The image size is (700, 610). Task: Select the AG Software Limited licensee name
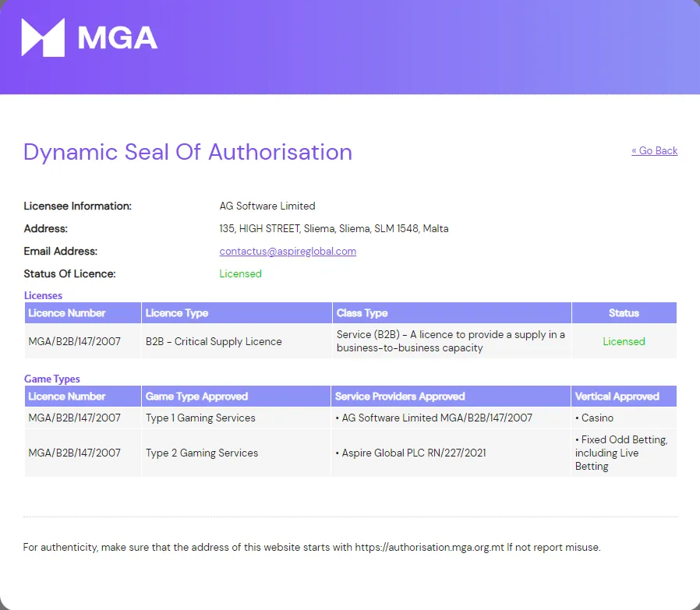tap(267, 206)
